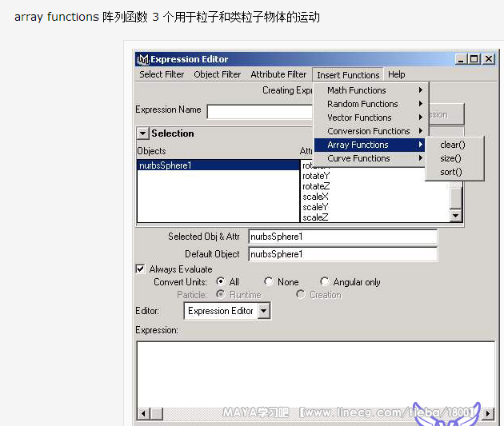Insert the clear() array function

pos(452,145)
